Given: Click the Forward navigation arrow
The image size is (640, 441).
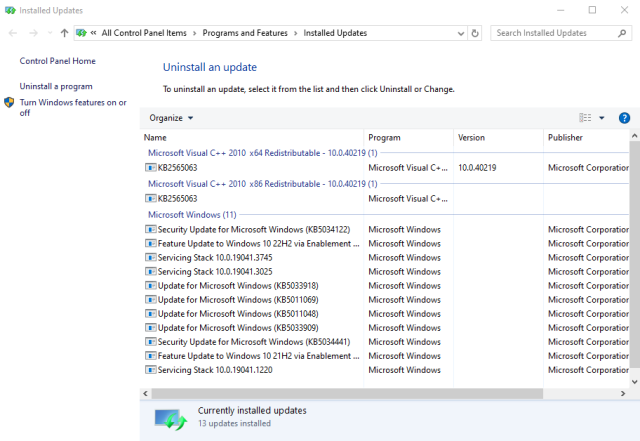Looking at the screenshot, I should [x=33, y=33].
